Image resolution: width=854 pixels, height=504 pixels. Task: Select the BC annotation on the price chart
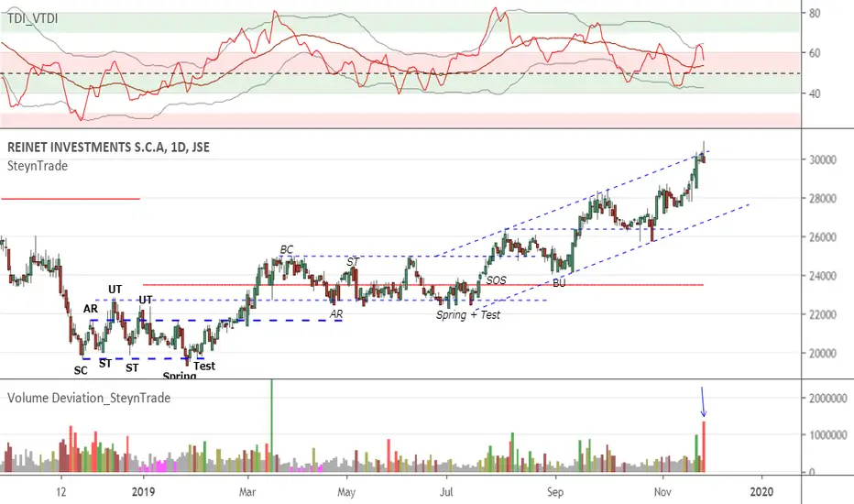tap(287, 249)
